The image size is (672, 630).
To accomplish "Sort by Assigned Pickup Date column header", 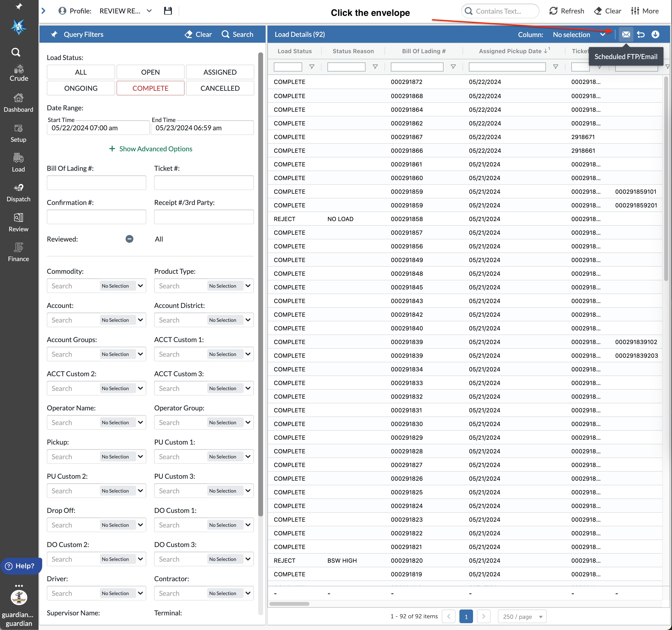I will 510,51.
